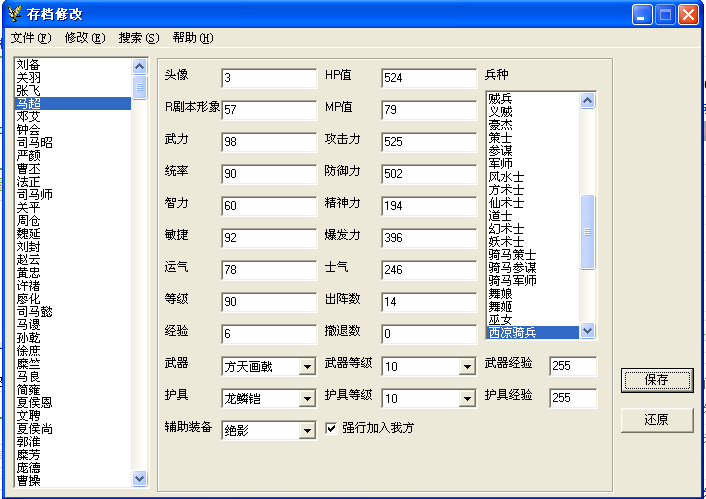Click the 敏捷 input field
The height and width of the screenshot is (499, 706).
(269, 238)
